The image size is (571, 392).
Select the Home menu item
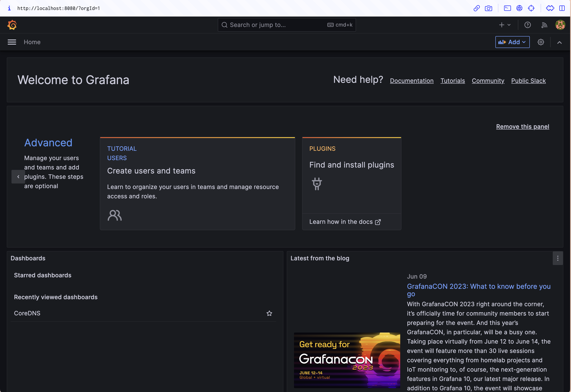32,42
